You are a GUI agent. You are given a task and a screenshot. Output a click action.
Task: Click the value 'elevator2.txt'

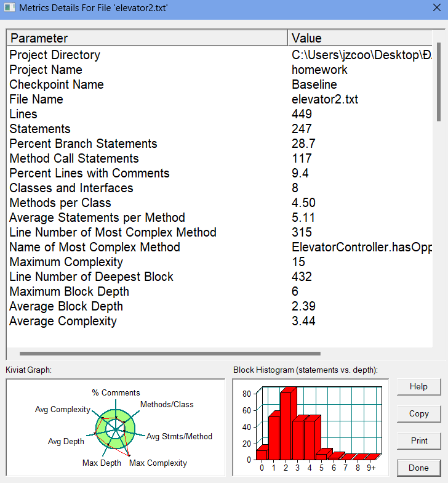325,100
